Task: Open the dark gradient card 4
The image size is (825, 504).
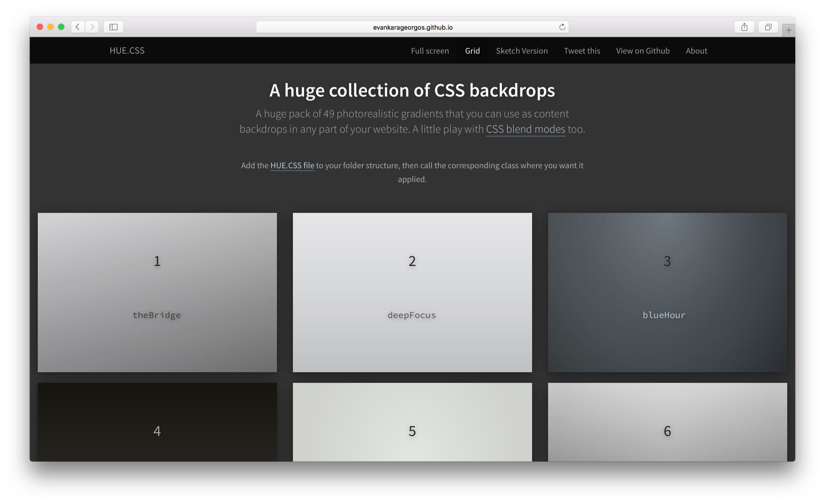Action: pos(157,422)
